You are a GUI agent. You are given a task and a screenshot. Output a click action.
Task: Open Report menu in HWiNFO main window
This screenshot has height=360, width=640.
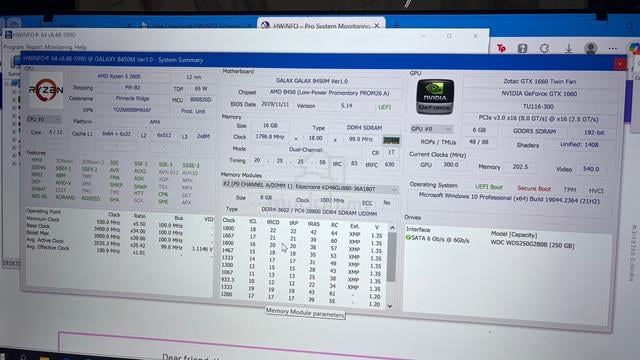(34, 47)
